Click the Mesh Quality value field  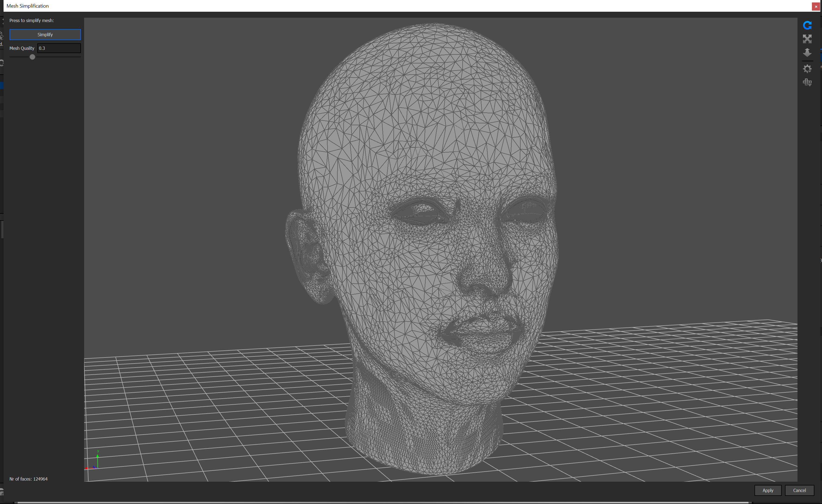(x=59, y=48)
